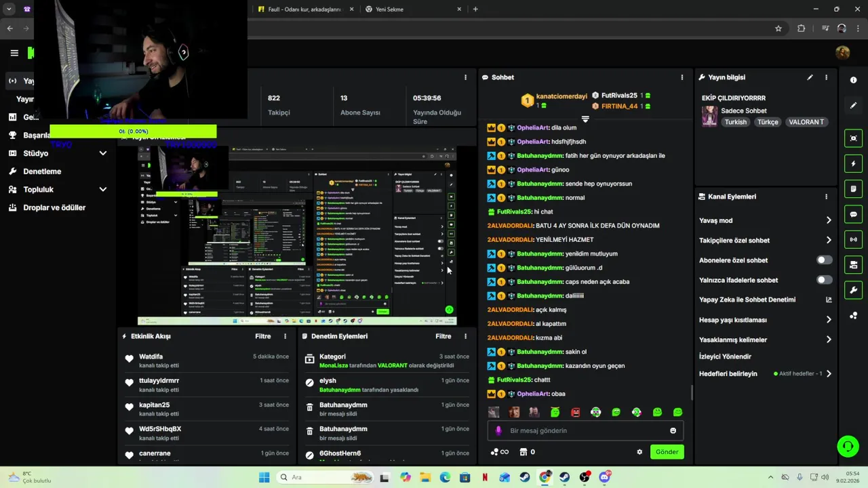The width and height of the screenshot is (868, 488).
Task: Open the info icon in right toolbar
Action: (853, 80)
